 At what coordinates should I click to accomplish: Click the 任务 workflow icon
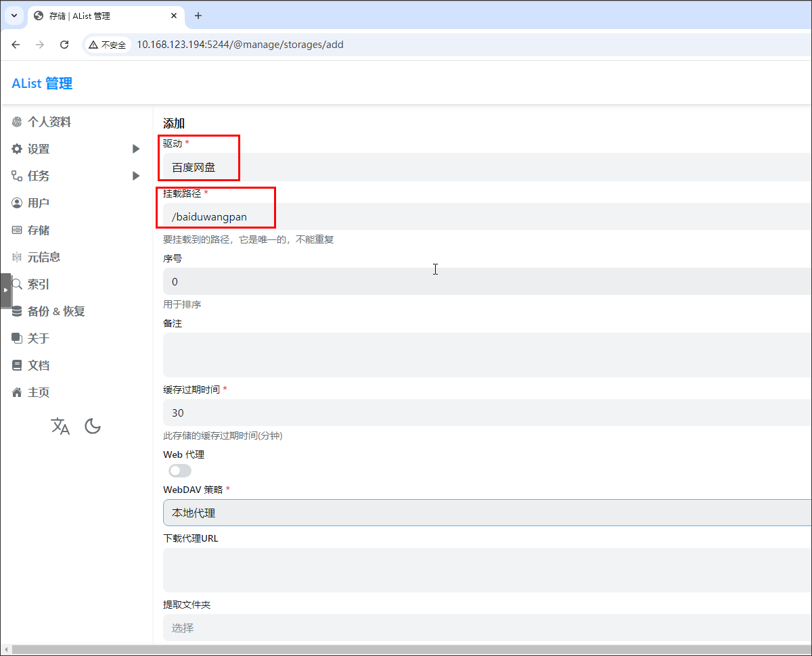(17, 177)
